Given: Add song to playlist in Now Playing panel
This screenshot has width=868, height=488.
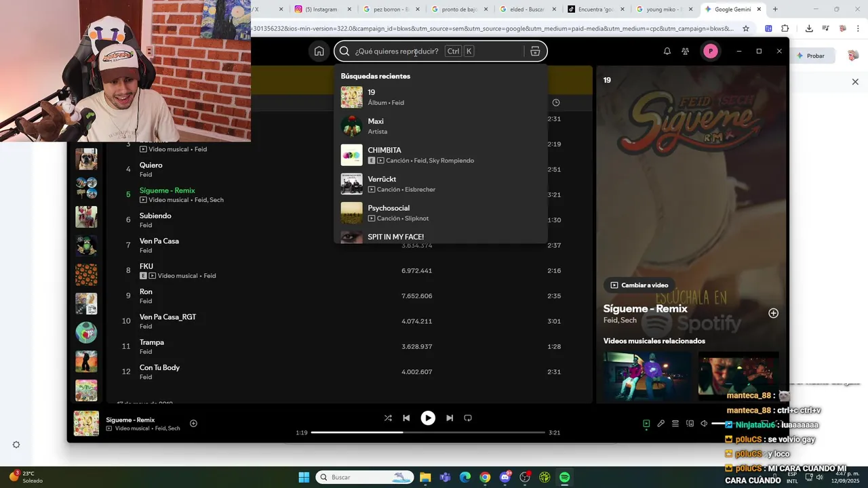Looking at the screenshot, I should pos(773,313).
